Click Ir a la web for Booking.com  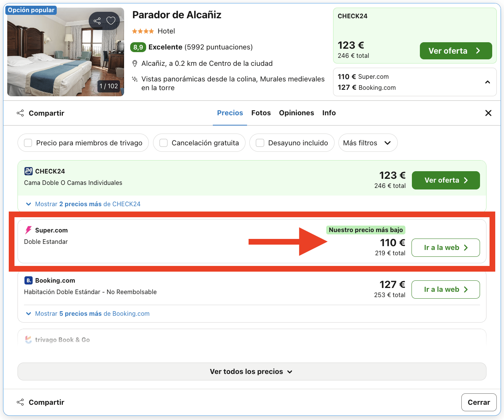[446, 290]
